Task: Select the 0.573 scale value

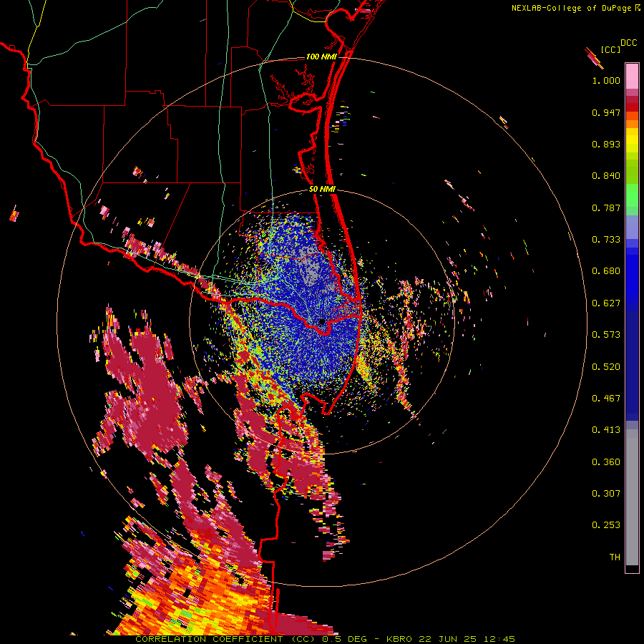Action: pos(606,335)
